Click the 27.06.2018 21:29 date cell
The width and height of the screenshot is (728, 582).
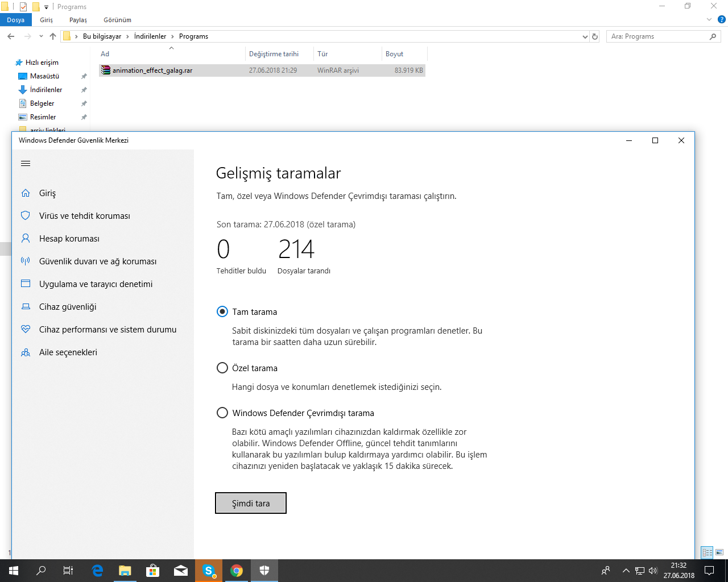(273, 70)
